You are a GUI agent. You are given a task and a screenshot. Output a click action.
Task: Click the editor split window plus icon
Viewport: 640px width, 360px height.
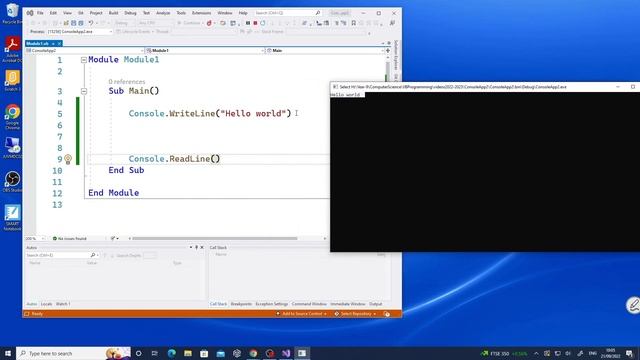pos(388,51)
